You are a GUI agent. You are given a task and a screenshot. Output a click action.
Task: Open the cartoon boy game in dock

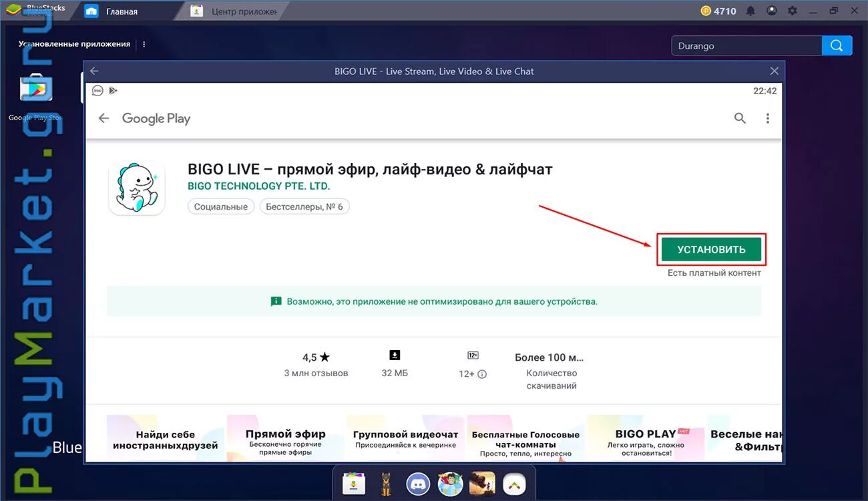pyautogui.click(x=449, y=483)
